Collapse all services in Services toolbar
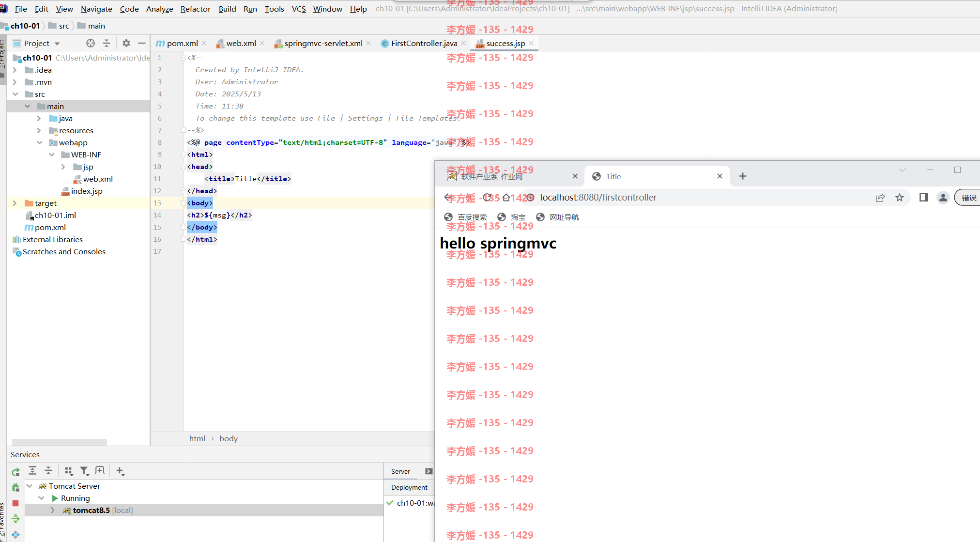 [x=48, y=470]
